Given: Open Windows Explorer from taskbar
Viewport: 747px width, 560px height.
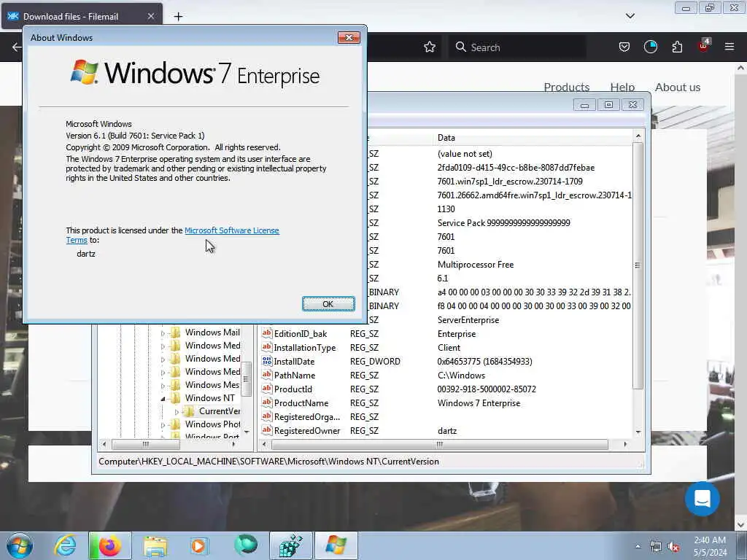Looking at the screenshot, I should (155, 545).
